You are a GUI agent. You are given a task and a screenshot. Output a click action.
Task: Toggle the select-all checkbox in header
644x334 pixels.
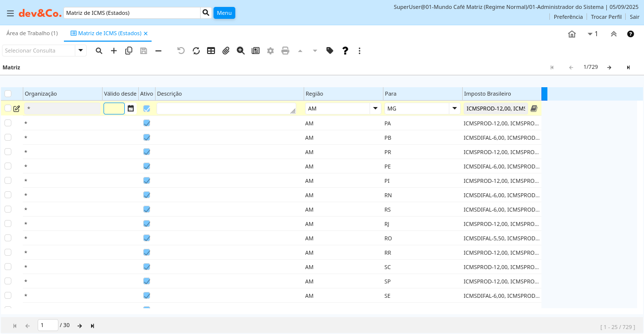pos(8,94)
